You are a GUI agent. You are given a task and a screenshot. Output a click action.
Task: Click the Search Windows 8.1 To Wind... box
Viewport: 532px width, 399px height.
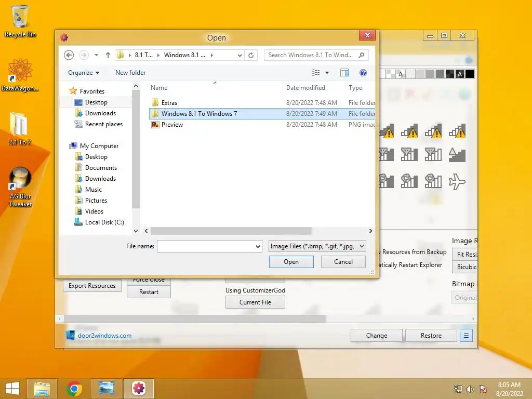tap(316, 55)
